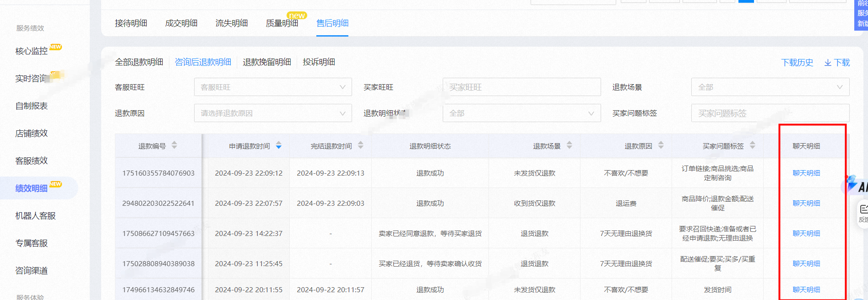Click refund number 294802203022522641
The height and width of the screenshot is (300, 868).
158,203
